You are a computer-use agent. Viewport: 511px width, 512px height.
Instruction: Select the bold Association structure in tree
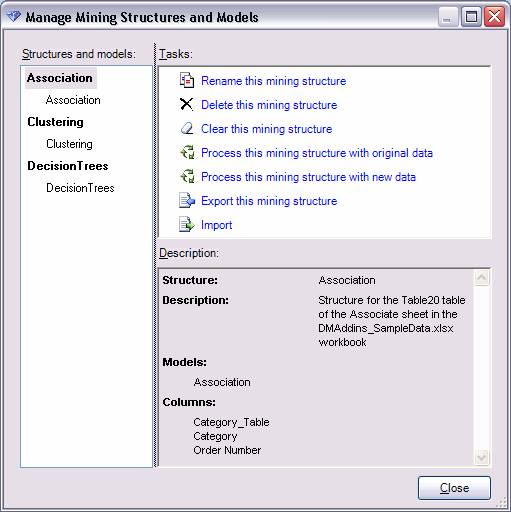point(60,78)
